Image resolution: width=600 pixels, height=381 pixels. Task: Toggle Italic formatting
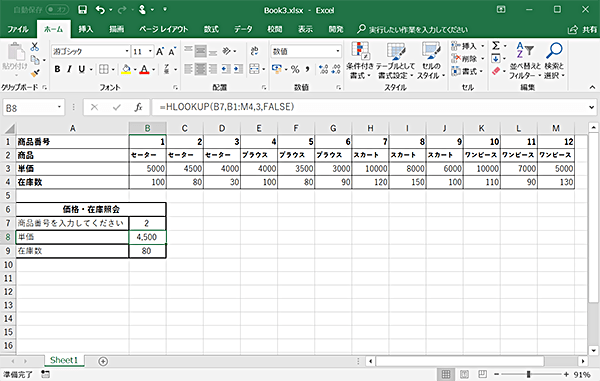(x=69, y=69)
